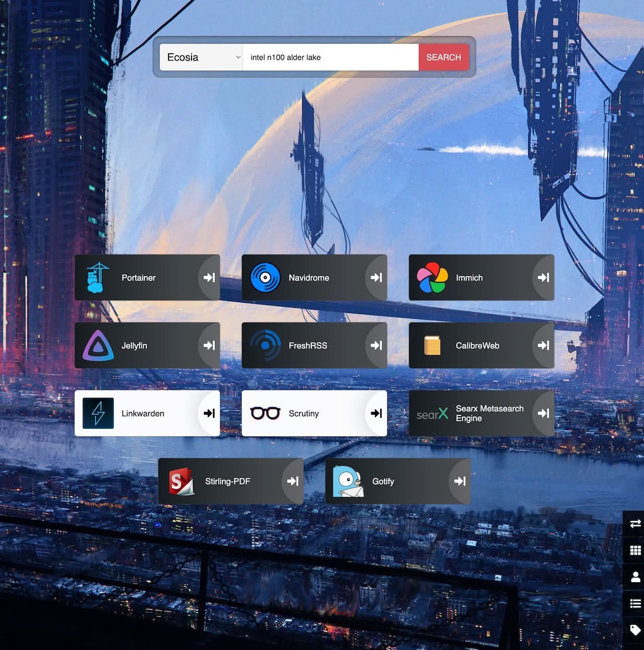
Task: Open FreshRSS via its arrow button
Action: (376, 345)
